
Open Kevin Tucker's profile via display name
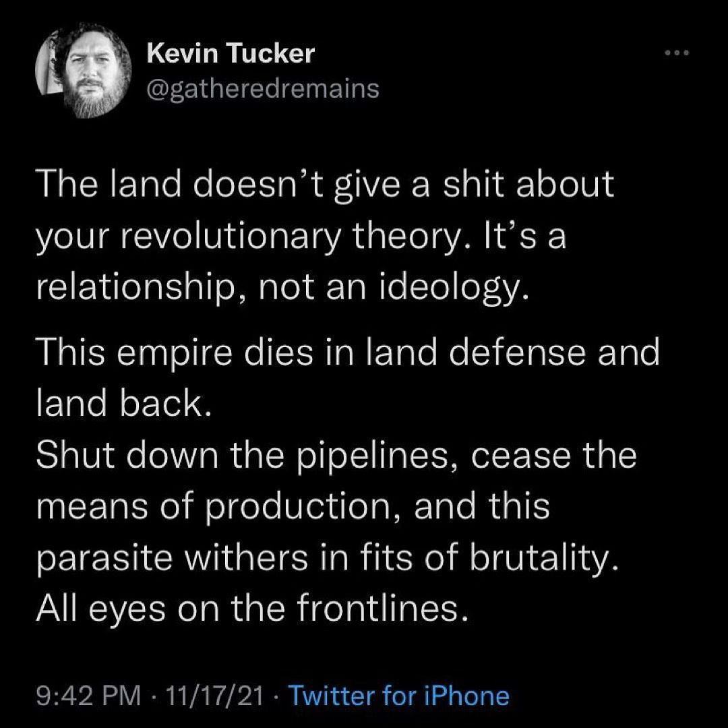click(229, 54)
